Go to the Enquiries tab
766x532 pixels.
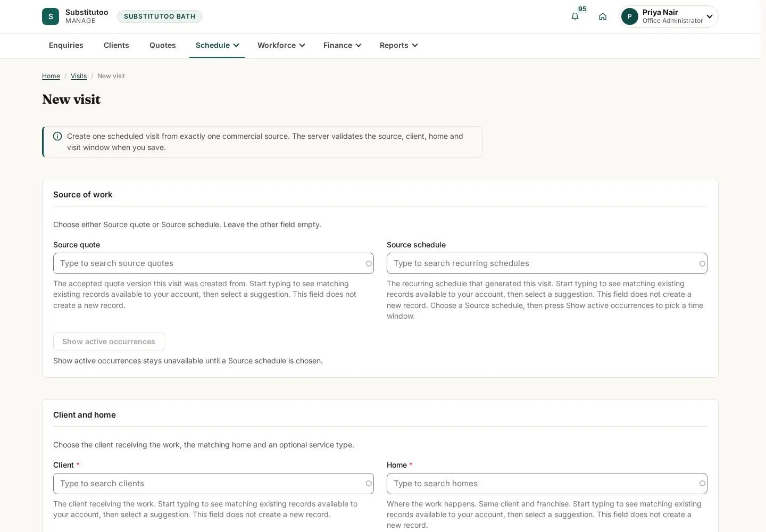tap(66, 45)
